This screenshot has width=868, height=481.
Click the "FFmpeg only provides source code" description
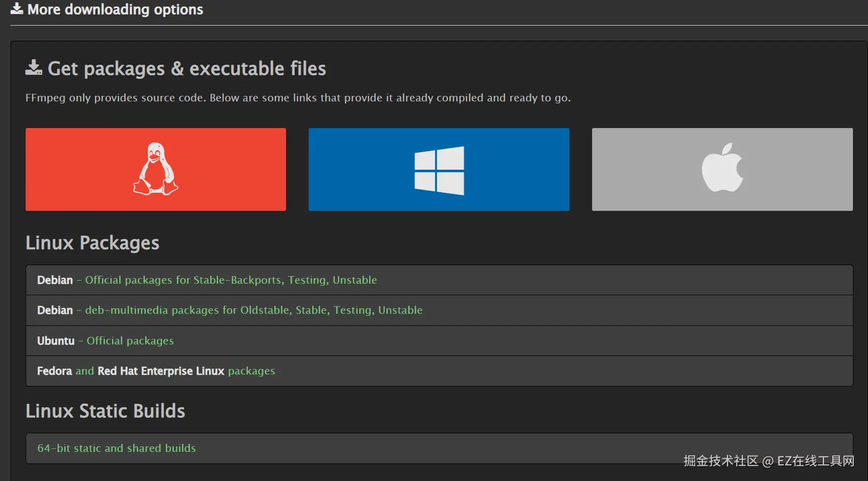(x=298, y=98)
